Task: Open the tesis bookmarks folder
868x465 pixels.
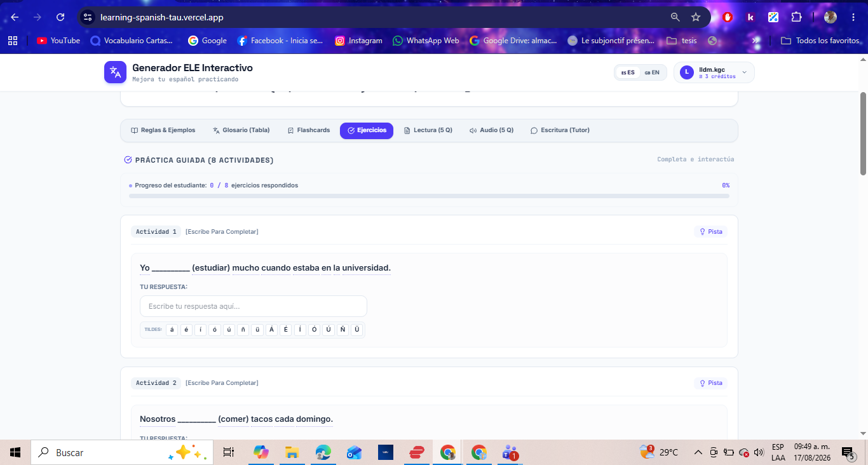Action: click(x=682, y=41)
